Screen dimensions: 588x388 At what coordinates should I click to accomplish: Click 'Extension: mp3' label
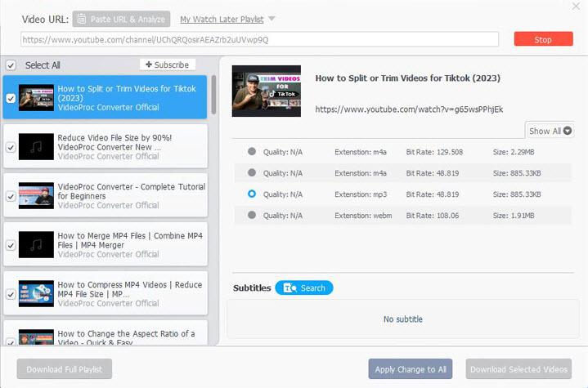pos(361,194)
